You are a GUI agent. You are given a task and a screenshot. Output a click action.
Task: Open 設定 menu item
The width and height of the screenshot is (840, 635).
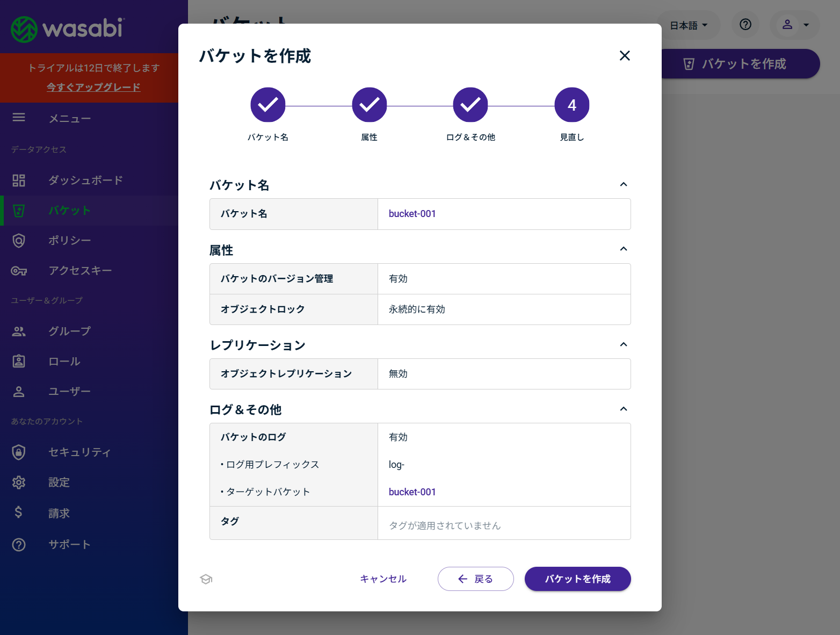click(x=59, y=482)
